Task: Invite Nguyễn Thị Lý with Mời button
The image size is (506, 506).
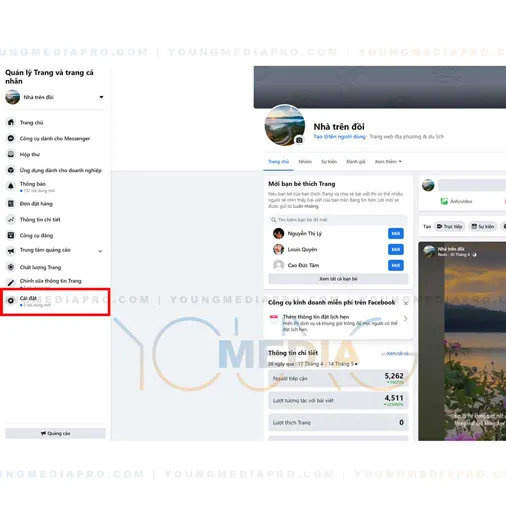Action: 396,233
